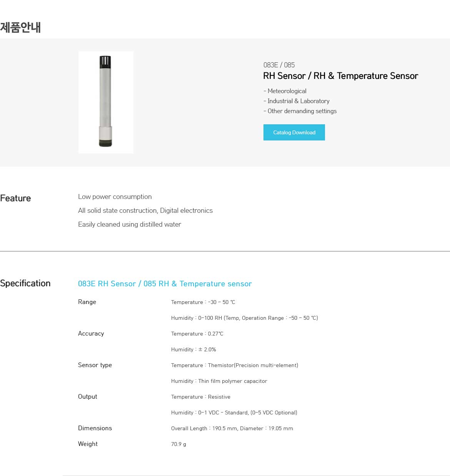Click the Catalog Download button
Screen dimensions: 450x476
(x=294, y=132)
